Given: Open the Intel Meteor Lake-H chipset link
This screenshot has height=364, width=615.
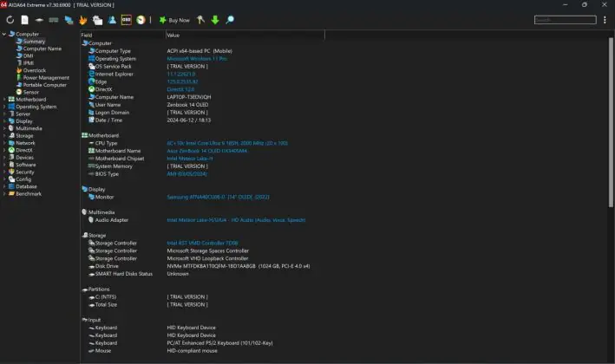Looking at the screenshot, I should 190,159.
